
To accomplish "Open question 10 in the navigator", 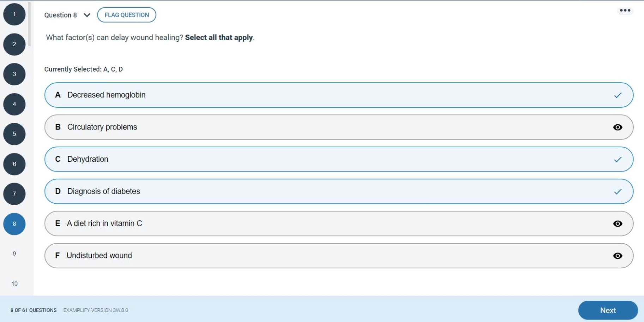I will click(x=14, y=284).
